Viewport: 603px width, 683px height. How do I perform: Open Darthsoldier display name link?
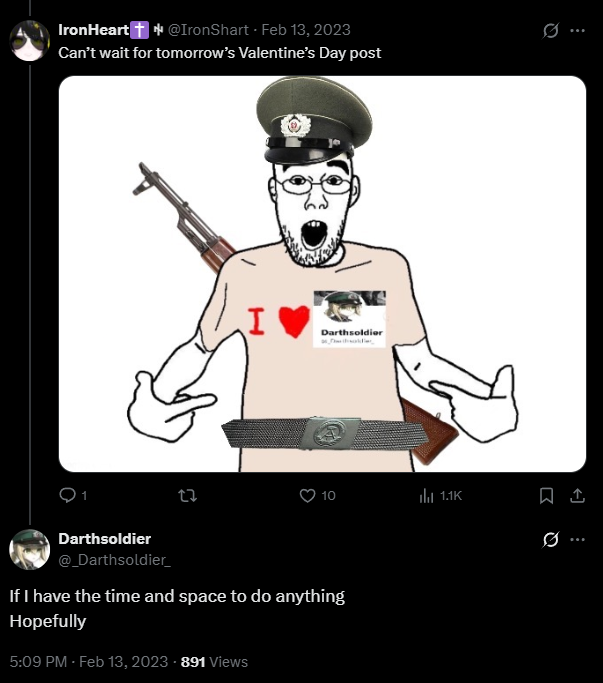click(x=105, y=539)
